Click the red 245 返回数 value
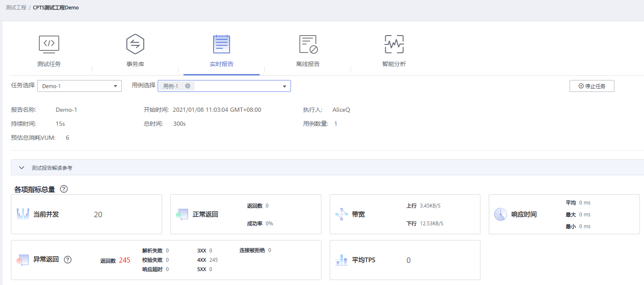Image resolution: width=644 pixels, height=285 pixels. click(x=125, y=260)
